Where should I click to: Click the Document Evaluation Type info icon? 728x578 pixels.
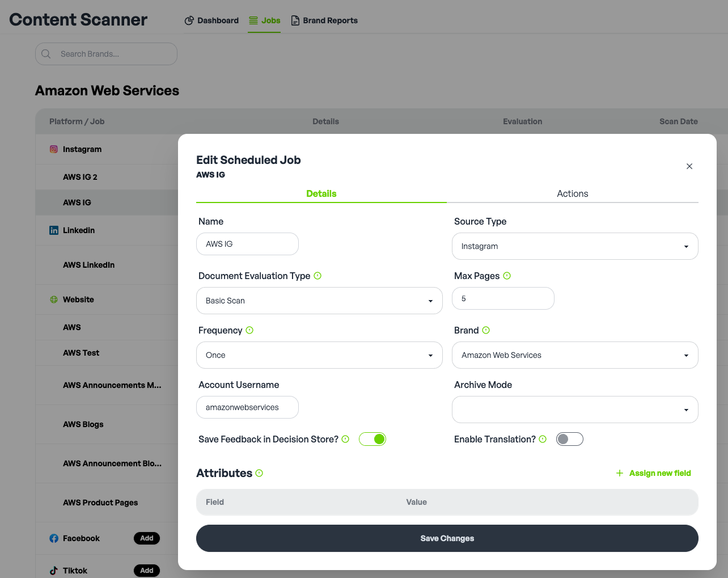(318, 276)
